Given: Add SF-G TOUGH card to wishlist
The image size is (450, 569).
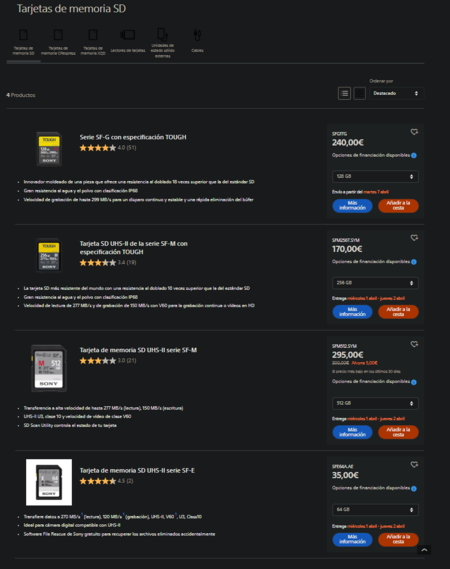Looking at the screenshot, I should point(414,132).
